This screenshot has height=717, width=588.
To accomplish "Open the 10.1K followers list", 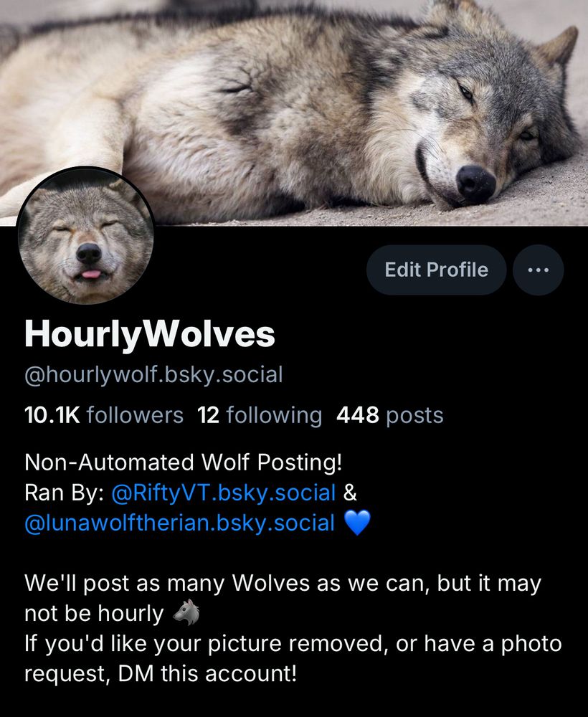I will (x=104, y=415).
